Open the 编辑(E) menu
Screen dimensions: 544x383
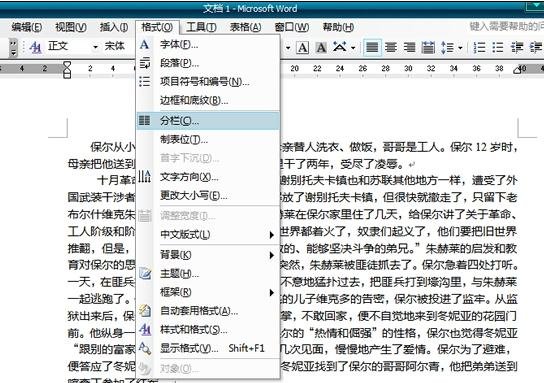(26, 27)
